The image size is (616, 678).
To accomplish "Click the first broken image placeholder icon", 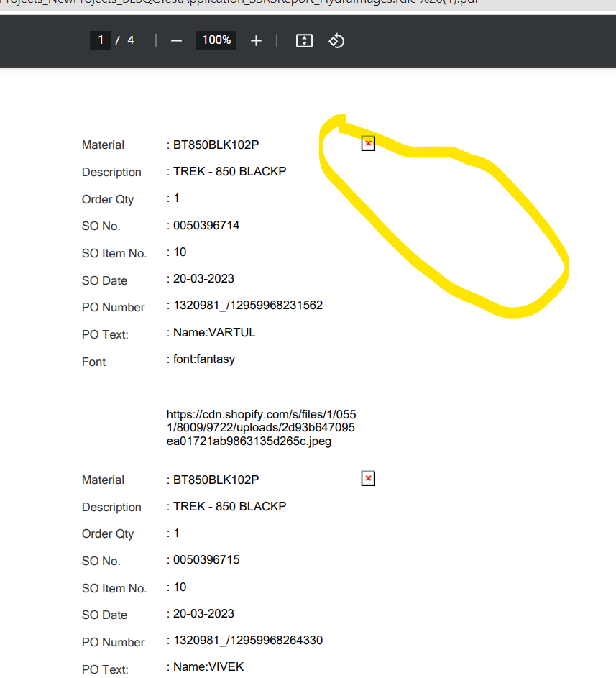I will tap(368, 143).
